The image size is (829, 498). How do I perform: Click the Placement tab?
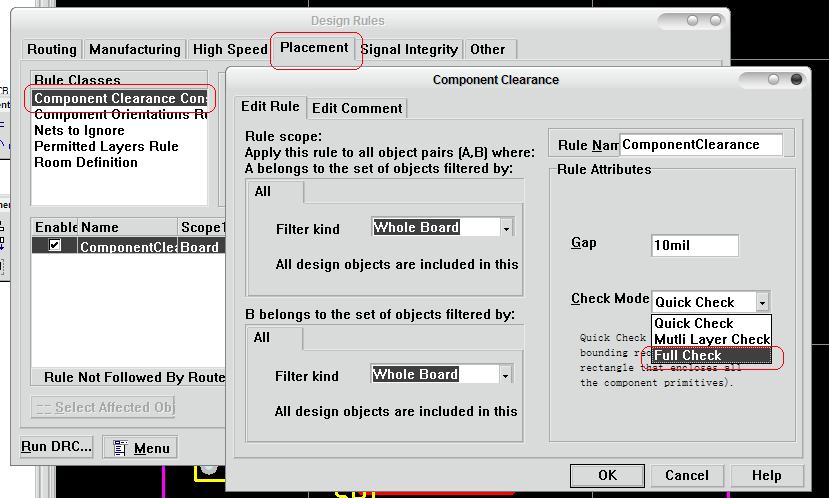(x=314, y=48)
